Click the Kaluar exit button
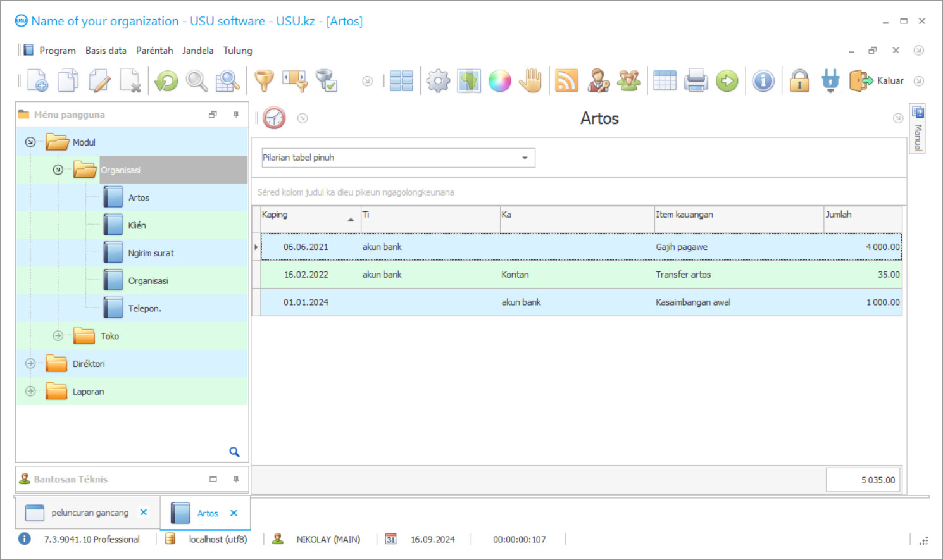 click(877, 81)
